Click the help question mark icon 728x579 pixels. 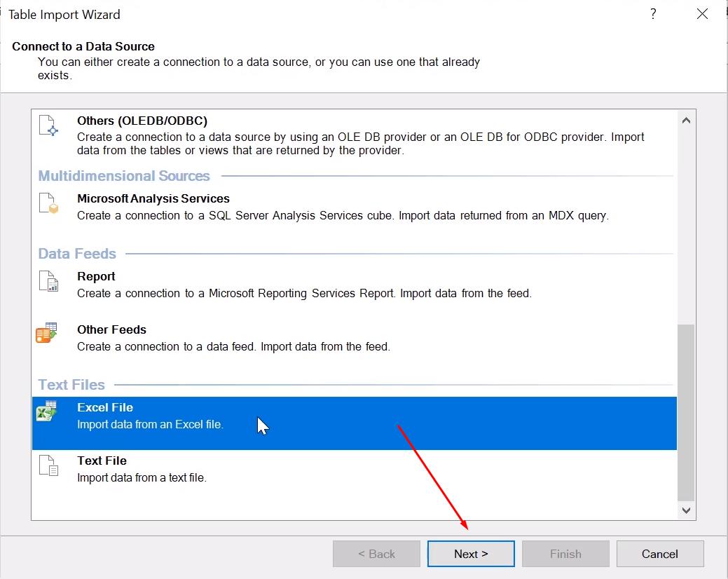653,14
